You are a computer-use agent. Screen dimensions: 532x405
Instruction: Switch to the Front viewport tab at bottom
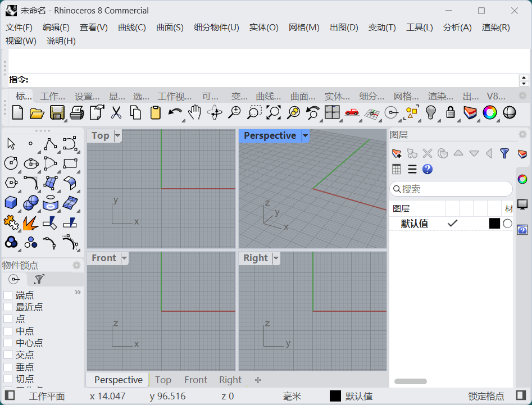point(195,380)
